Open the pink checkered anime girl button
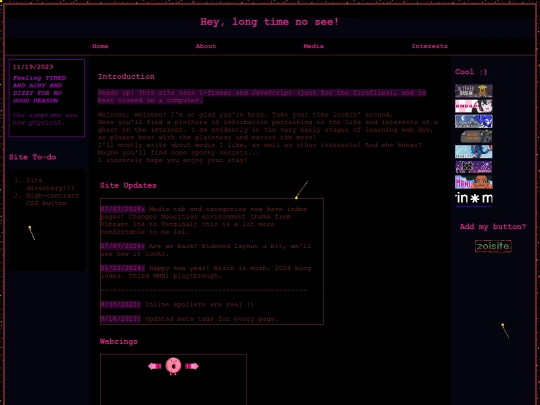540x405 pixels. tap(474, 106)
